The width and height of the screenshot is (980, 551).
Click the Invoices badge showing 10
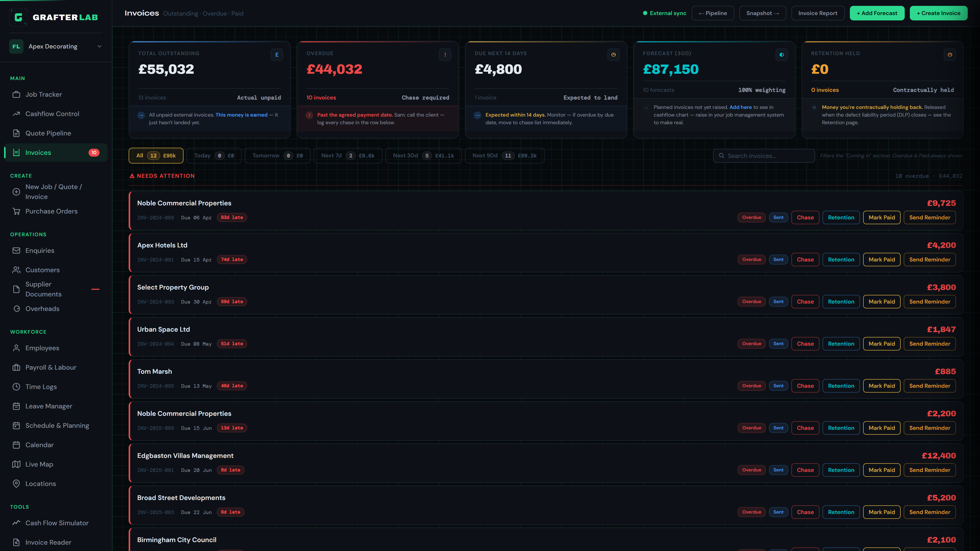(94, 153)
